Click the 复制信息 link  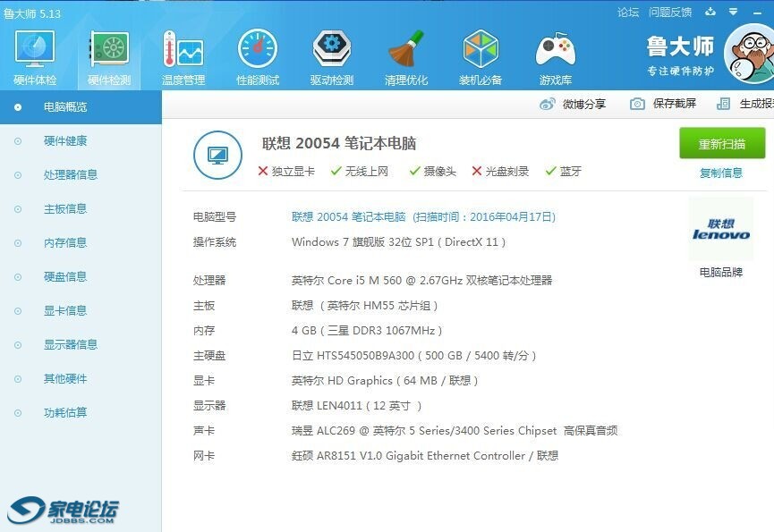tap(721, 173)
